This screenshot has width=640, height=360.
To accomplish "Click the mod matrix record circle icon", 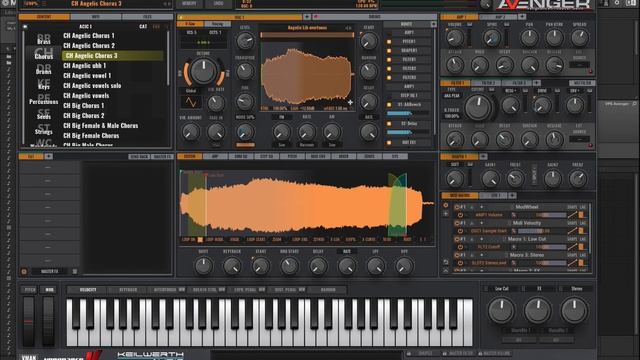I will [446, 206].
